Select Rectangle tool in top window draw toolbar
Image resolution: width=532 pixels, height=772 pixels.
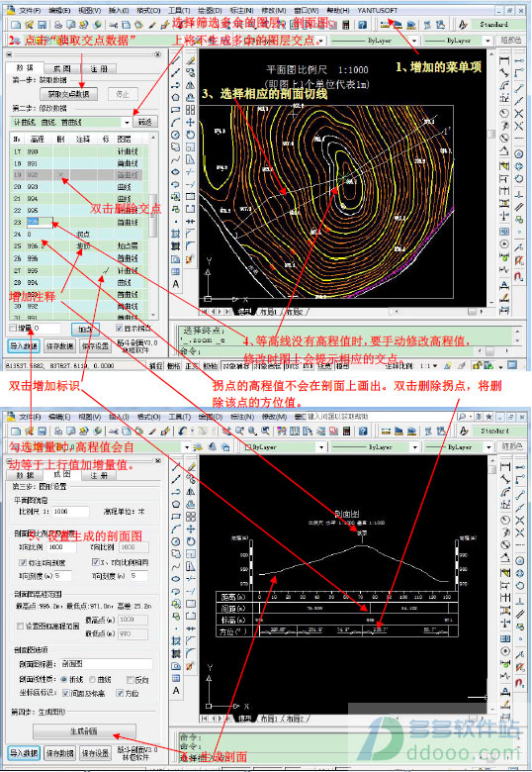click(176, 110)
